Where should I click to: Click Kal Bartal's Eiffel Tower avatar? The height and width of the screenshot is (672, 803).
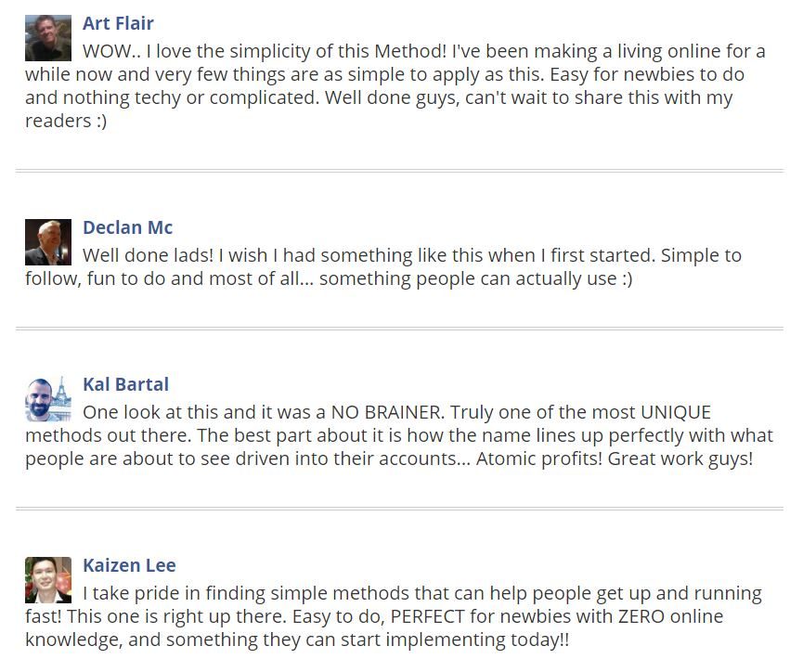point(48,399)
